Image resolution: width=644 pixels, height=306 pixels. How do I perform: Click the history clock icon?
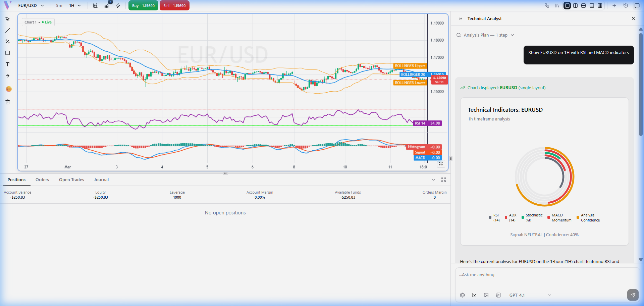pos(626,6)
